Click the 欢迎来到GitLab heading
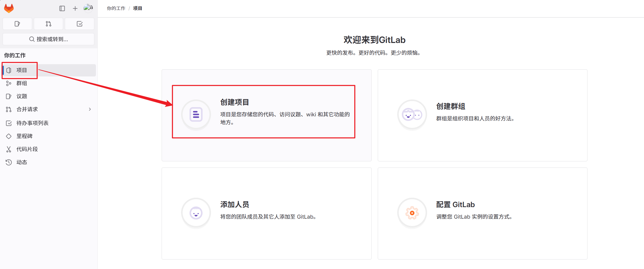644x269 pixels. [x=374, y=40]
